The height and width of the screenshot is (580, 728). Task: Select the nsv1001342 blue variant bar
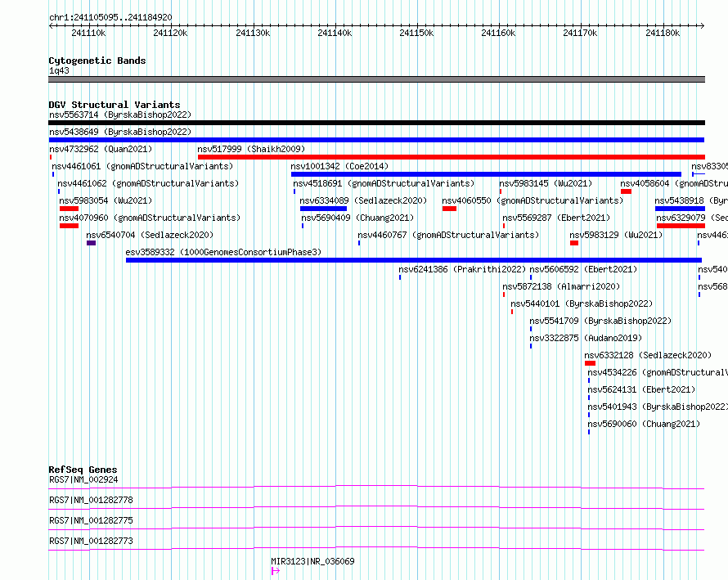486,174
